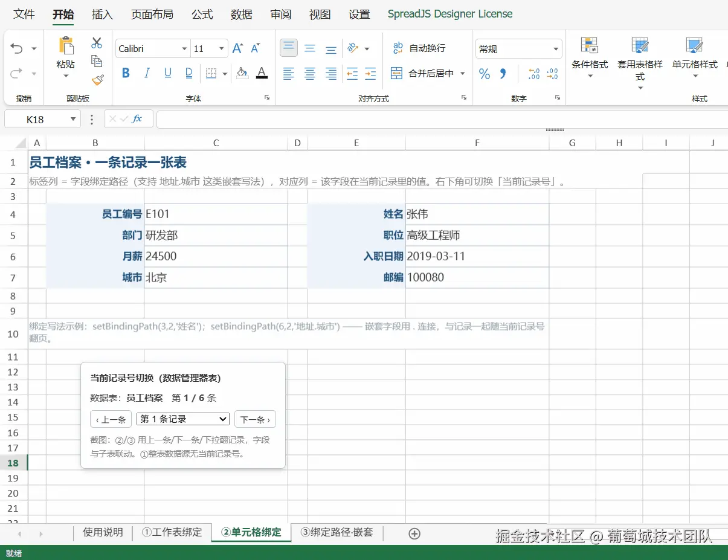Image resolution: width=728 pixels, height=560 pixels.
Task: Apply percent style format
Action: click(x=485, y=74)
